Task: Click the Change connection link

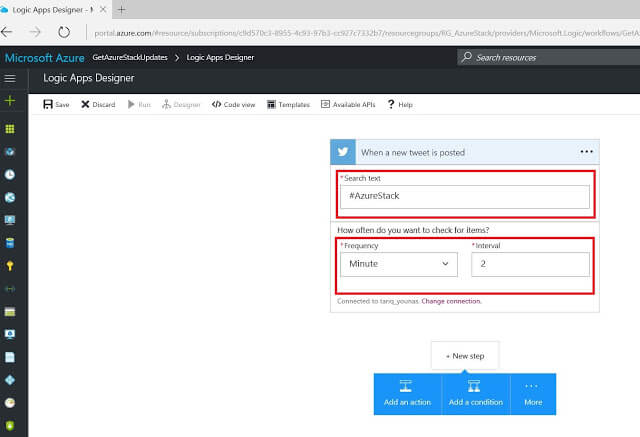Action: tap(451, 301)
